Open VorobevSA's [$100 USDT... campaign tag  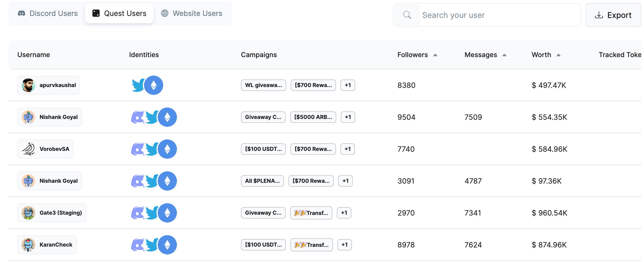[x=264, y=149]
